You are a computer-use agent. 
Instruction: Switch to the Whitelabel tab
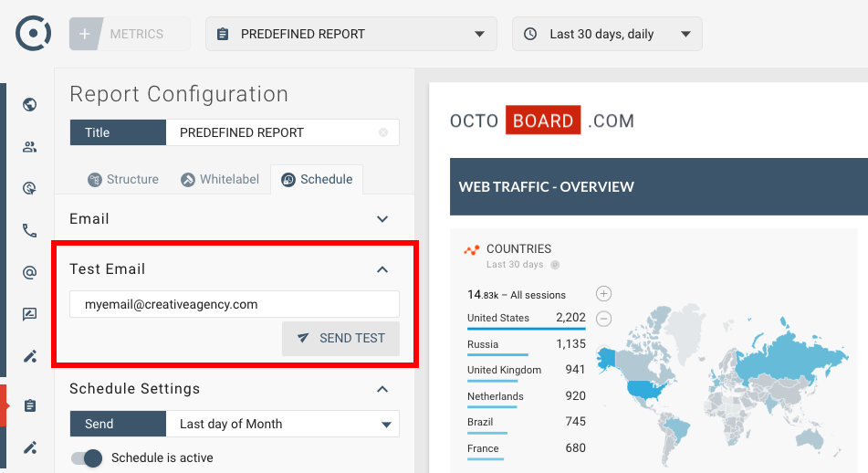pos(220,180)
